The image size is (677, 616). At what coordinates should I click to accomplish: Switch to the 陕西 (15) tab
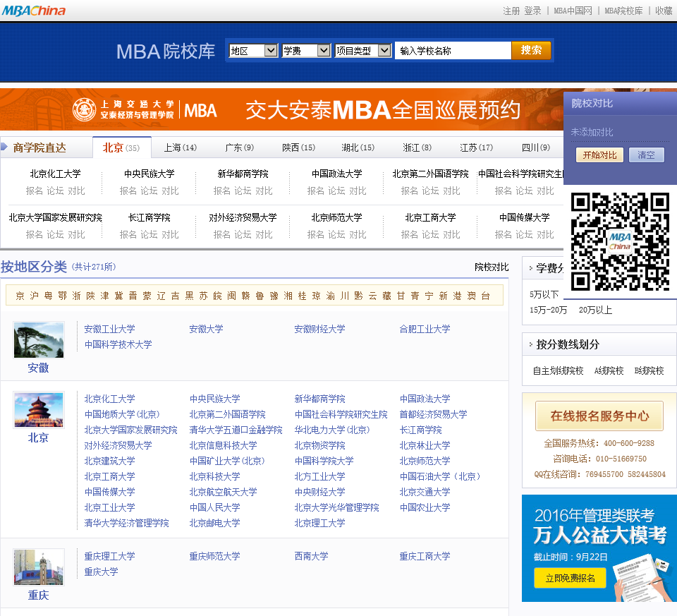pyautogui.click(x=299, y=147)
